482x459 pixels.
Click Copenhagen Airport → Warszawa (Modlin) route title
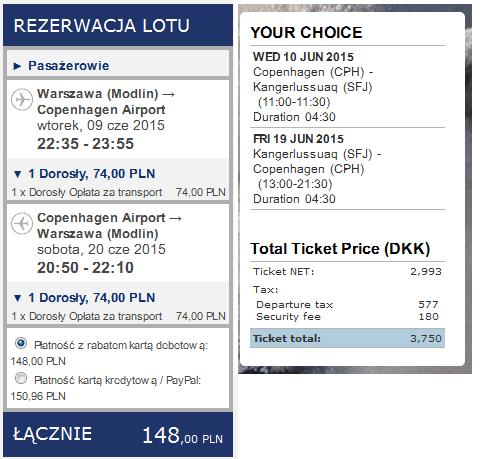pyautogui.click(x=109, y=226)
